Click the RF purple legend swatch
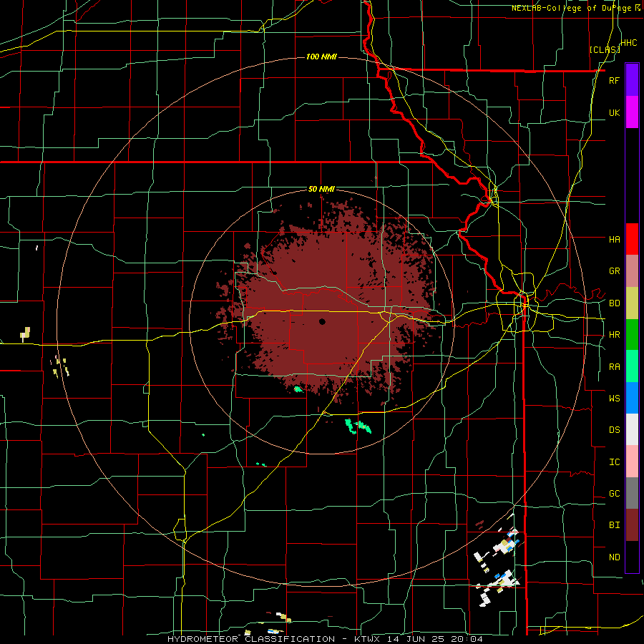Image resolution: width=644 pixels, height=644 pixels. (x=632, y=80)
